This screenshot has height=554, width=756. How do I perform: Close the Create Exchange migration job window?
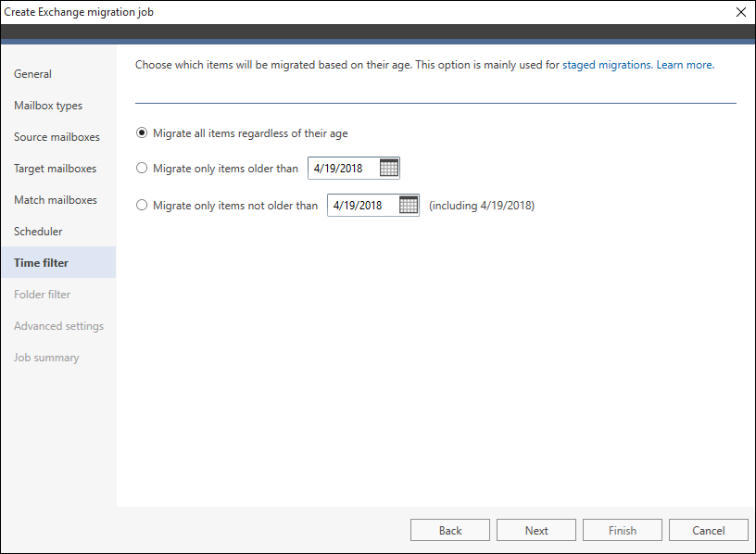(741, 12)
